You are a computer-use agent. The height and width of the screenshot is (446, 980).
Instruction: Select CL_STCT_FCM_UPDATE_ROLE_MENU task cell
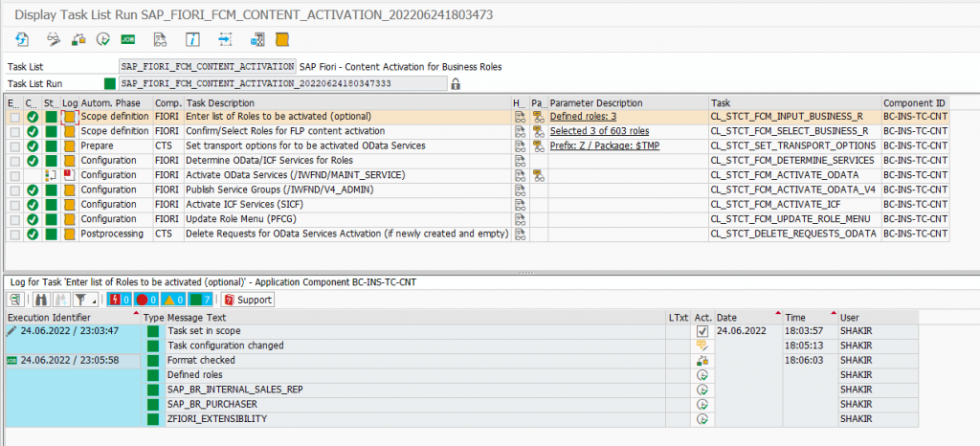[x=794, y=219]
